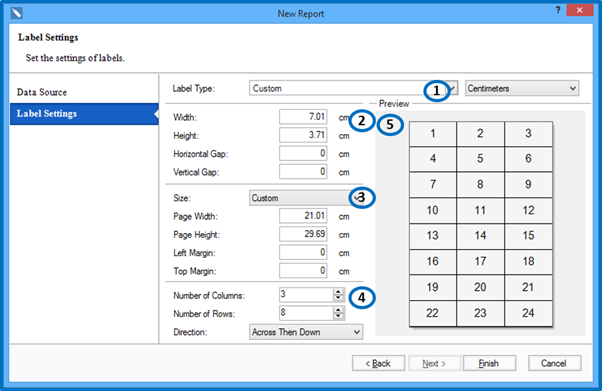Open the Centimeters units dropdown
This screenshot has height=391, width=602.
pyautogui.click(x=522, y=88)
